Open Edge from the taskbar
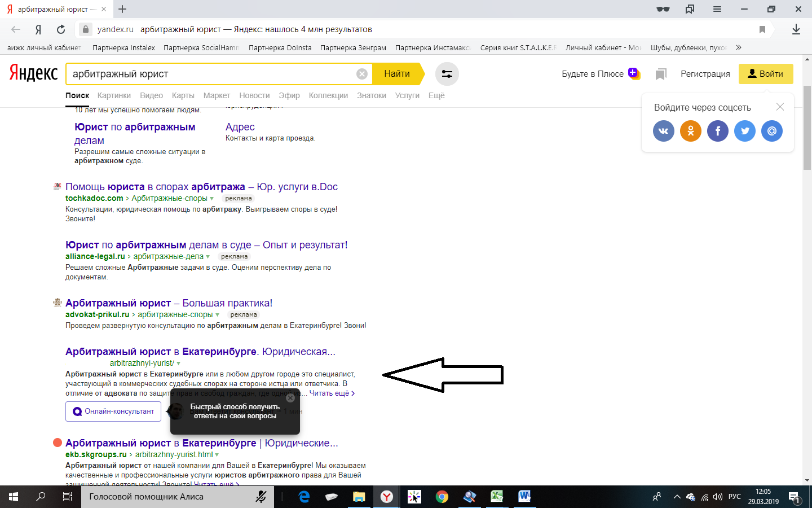 point(304,497)
